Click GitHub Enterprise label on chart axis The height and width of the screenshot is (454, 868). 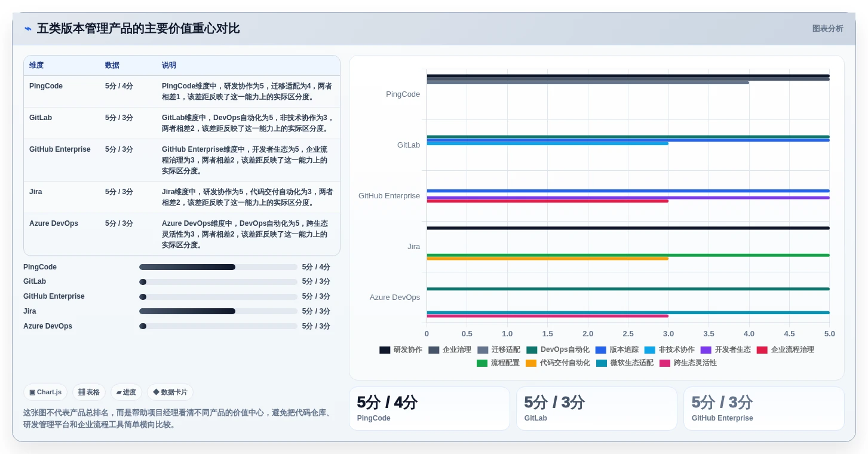click(x=389, y=196)
